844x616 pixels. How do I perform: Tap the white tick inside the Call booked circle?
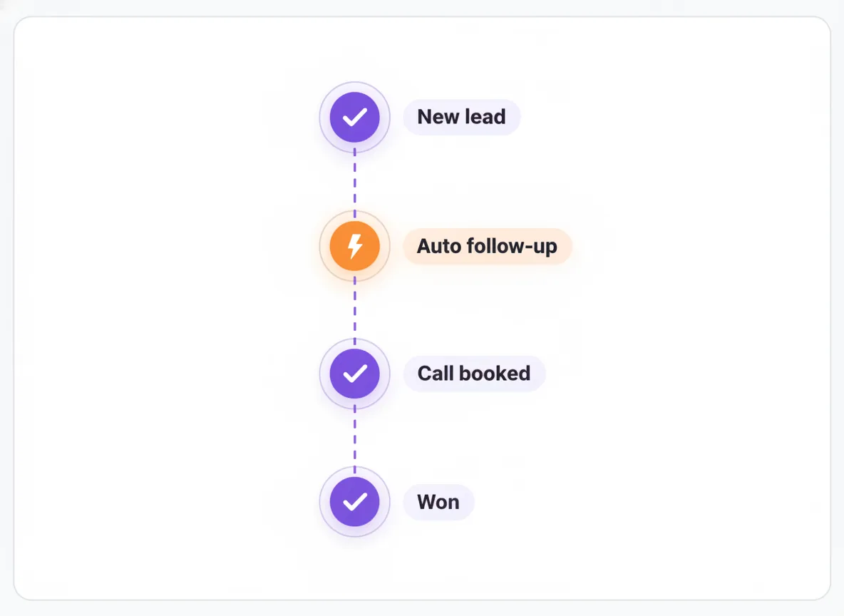[x=355, y=374]
